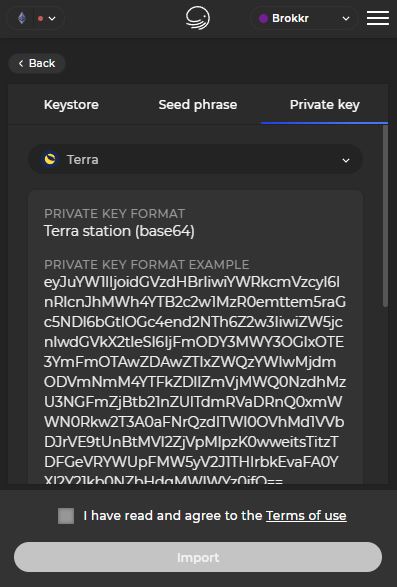Click the vertical scrollbar thumb

[x=385, y=216]
